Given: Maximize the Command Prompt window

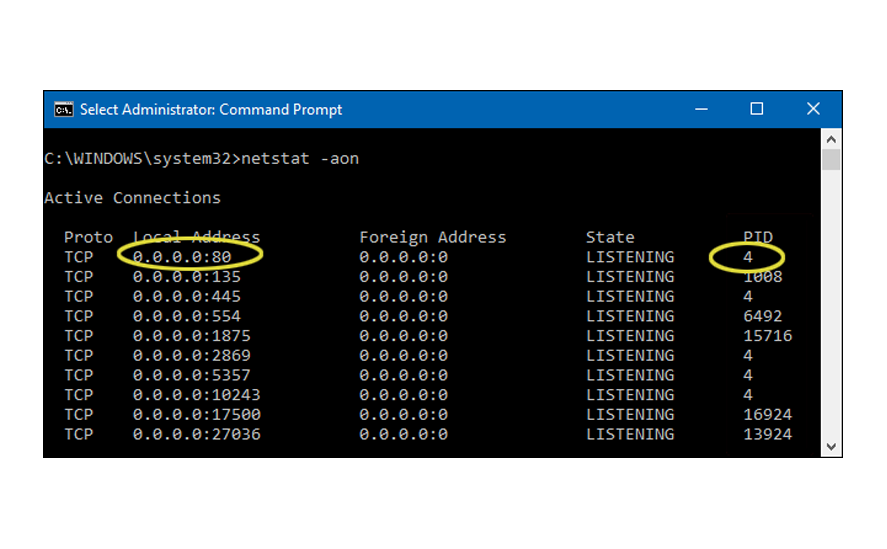Looking at the screenshot, I should (x=757, y=109).
